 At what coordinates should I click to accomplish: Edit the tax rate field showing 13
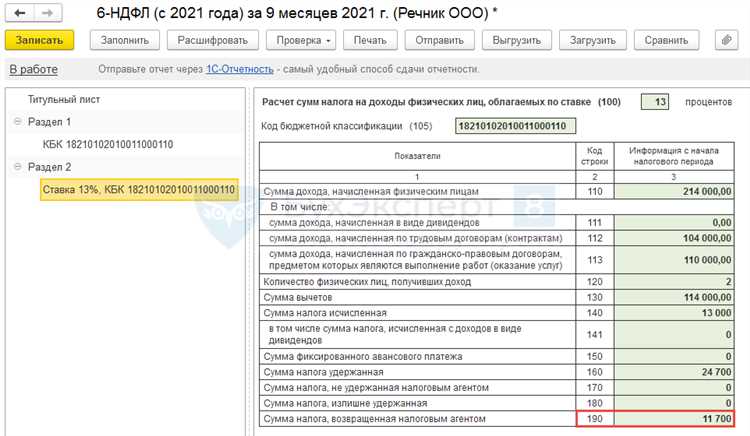pos(655,102)
